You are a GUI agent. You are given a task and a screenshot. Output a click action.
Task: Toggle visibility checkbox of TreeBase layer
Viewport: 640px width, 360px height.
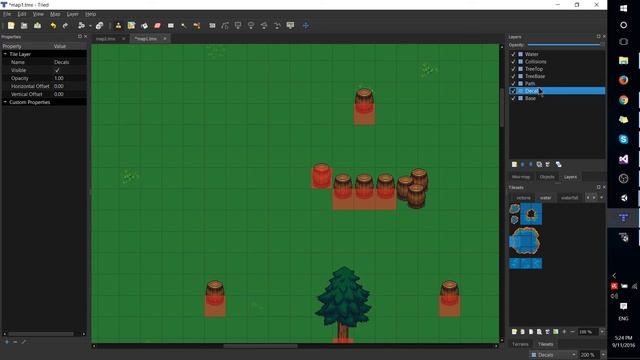click(x=513, y=76)
